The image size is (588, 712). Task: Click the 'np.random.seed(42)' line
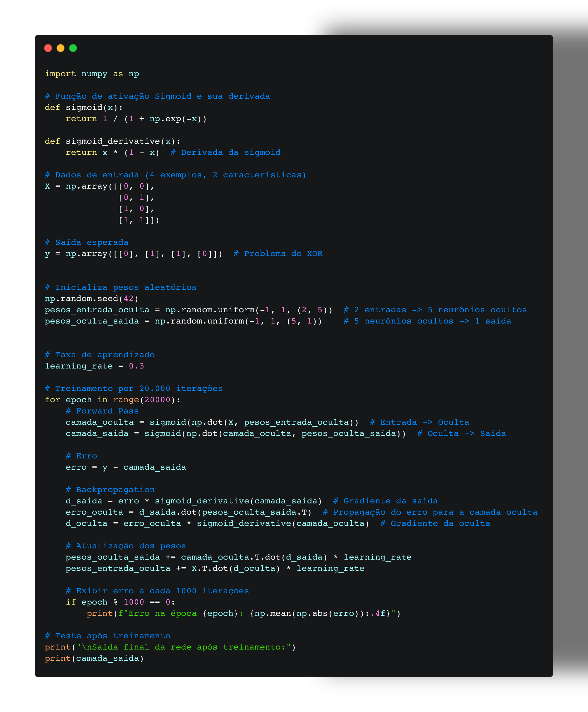[91, 299]
